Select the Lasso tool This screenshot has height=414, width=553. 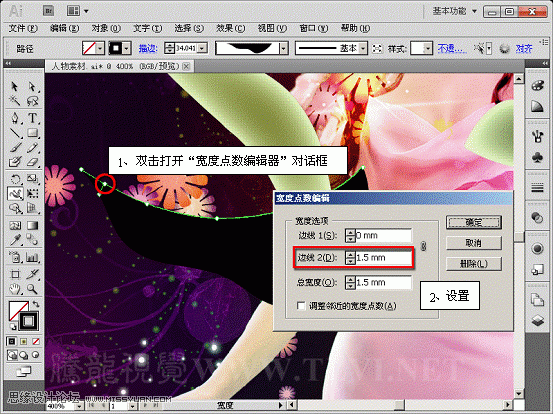pyautogui.click(x=32, y=101)
